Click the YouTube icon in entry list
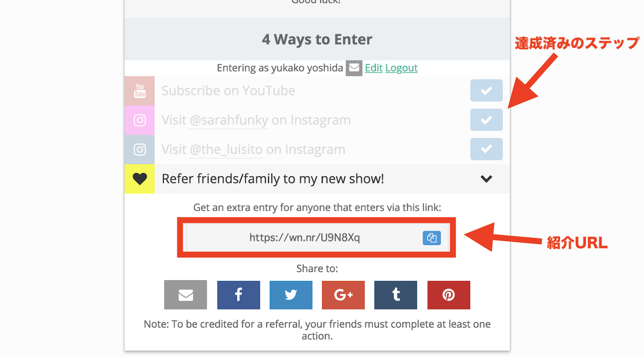 pyautogui.click(x=140, y=91)
